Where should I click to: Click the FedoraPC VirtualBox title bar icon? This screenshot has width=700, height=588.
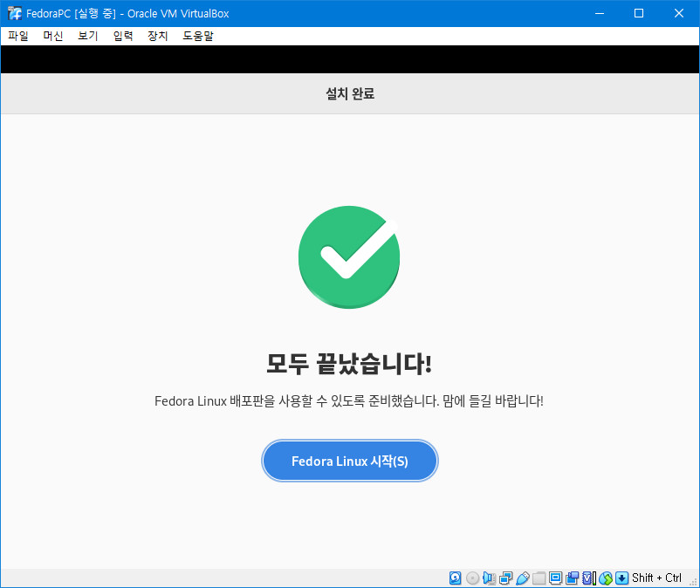pos(15,13)
